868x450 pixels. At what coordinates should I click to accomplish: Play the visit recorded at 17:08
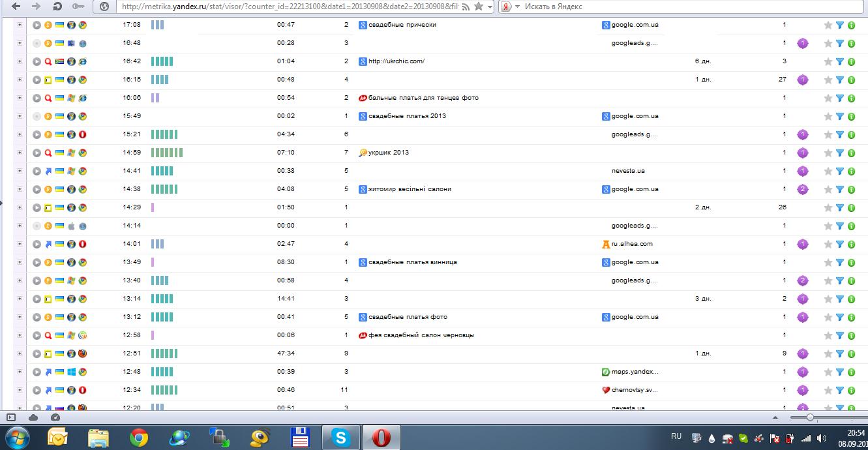pyautogui.click(x=37, y=25)
